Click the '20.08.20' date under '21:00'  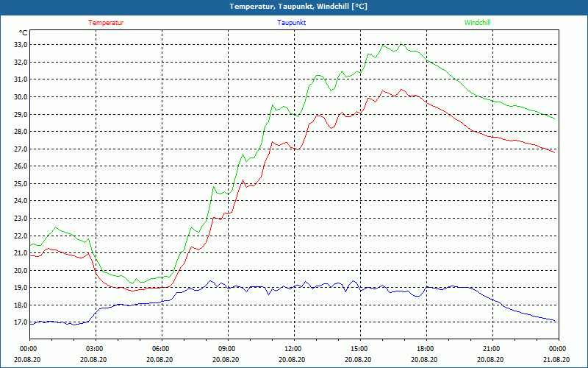coord(490,359)
